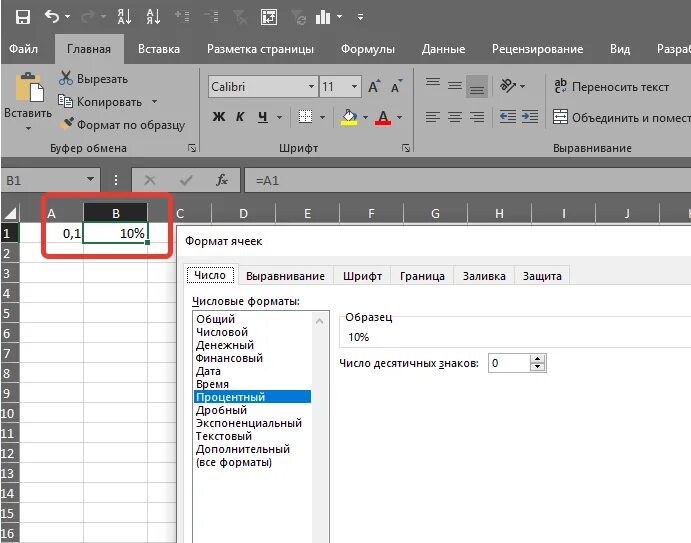Click the Undo arrow icon
The height and width of the screenshot is (543, 691).
[x=52, y=17]
